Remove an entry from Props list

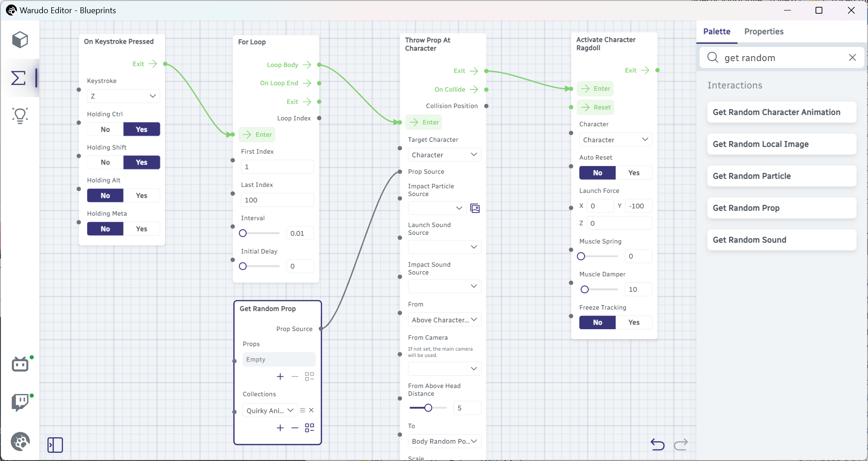pos(295,376)
